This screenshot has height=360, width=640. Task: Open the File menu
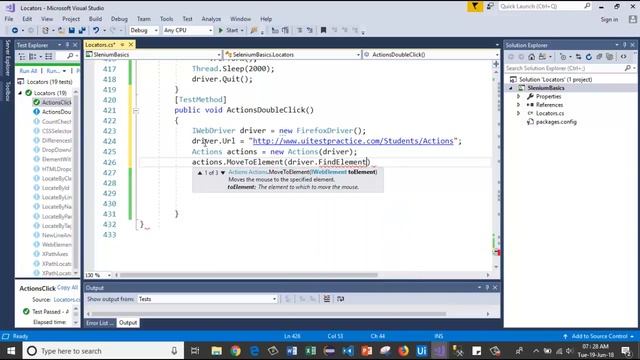[9, 19]
